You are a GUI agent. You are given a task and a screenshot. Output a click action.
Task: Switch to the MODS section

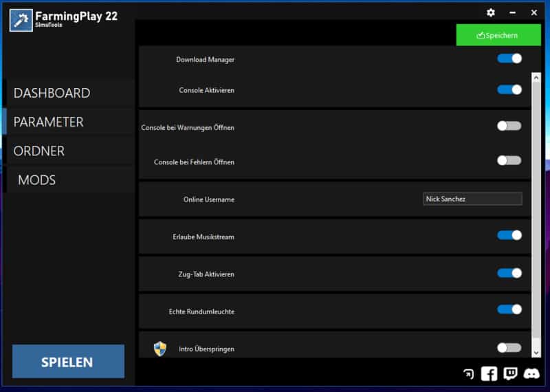point(37,179)
